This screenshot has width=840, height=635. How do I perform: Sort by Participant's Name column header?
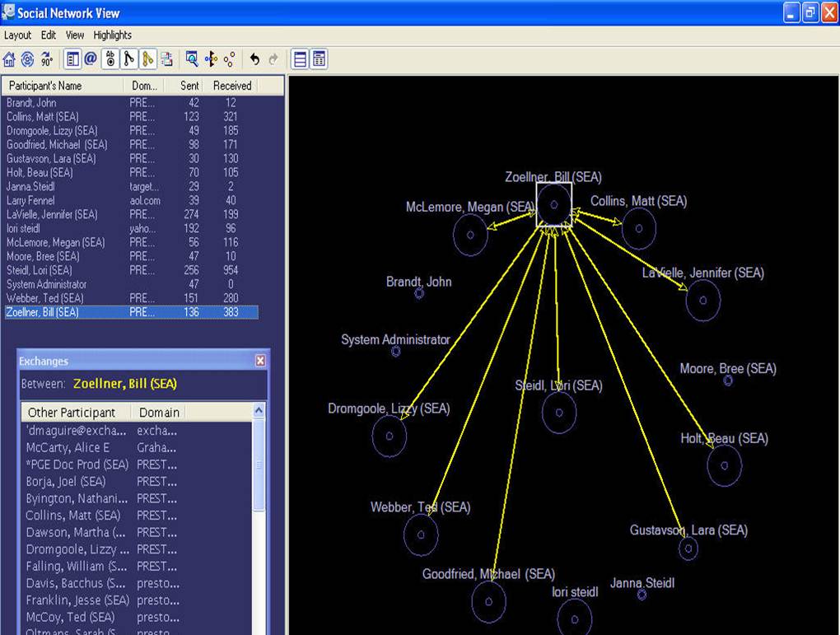(x=45, y=86)
